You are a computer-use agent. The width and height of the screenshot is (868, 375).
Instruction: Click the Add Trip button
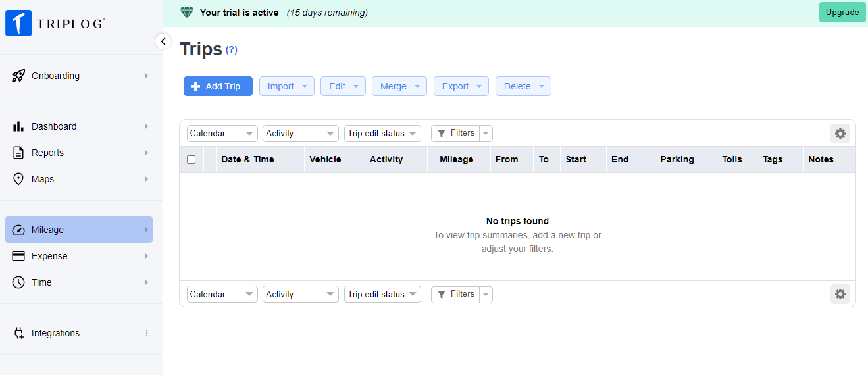coord(218,86)
